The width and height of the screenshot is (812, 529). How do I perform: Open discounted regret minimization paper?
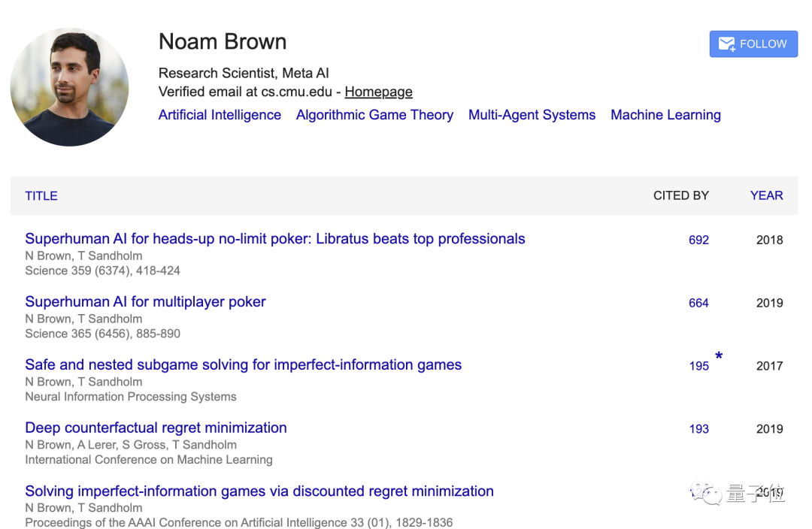pyautogui.click(x=259, y=491)
